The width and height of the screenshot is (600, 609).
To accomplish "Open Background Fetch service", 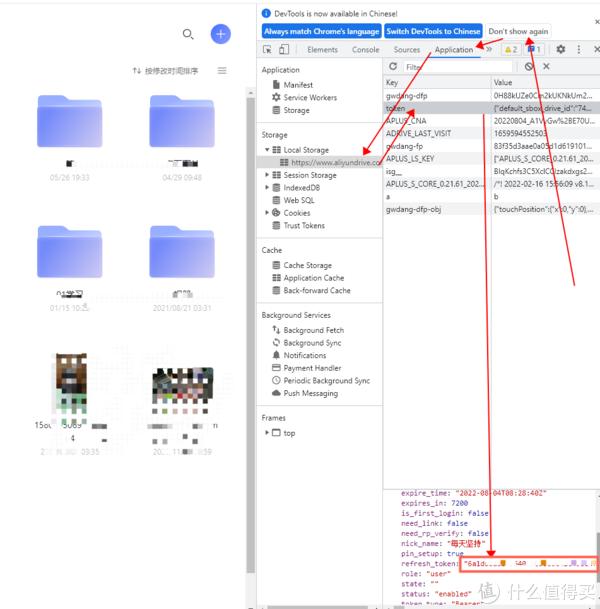I will pos(313,330).
